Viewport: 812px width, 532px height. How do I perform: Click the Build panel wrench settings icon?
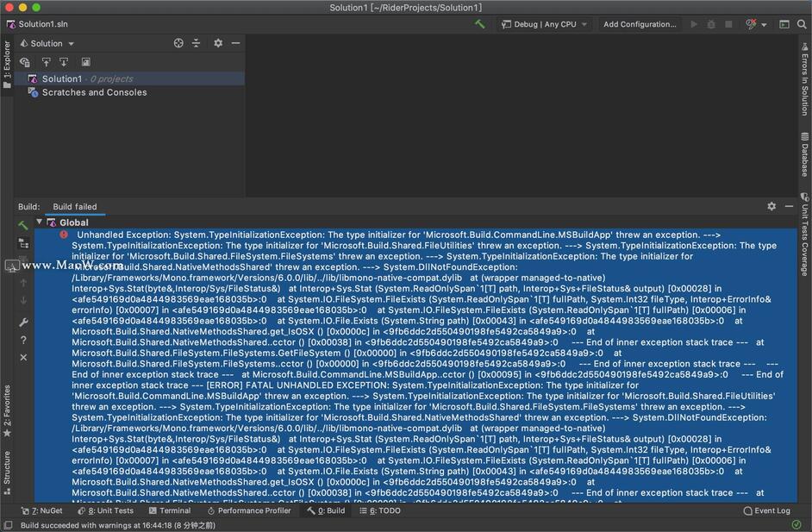coord(23,322)
